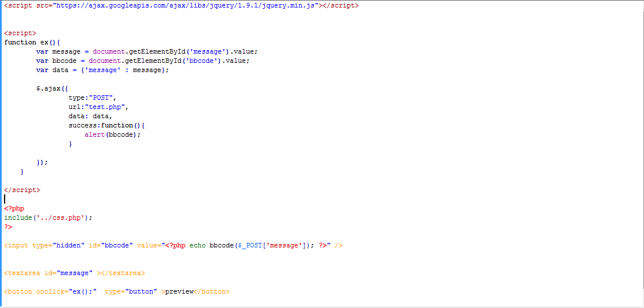This screenshot has height=308, width=644.
Task: Click the 'alert(bbcode);' line
Action: tap(113, 134)
